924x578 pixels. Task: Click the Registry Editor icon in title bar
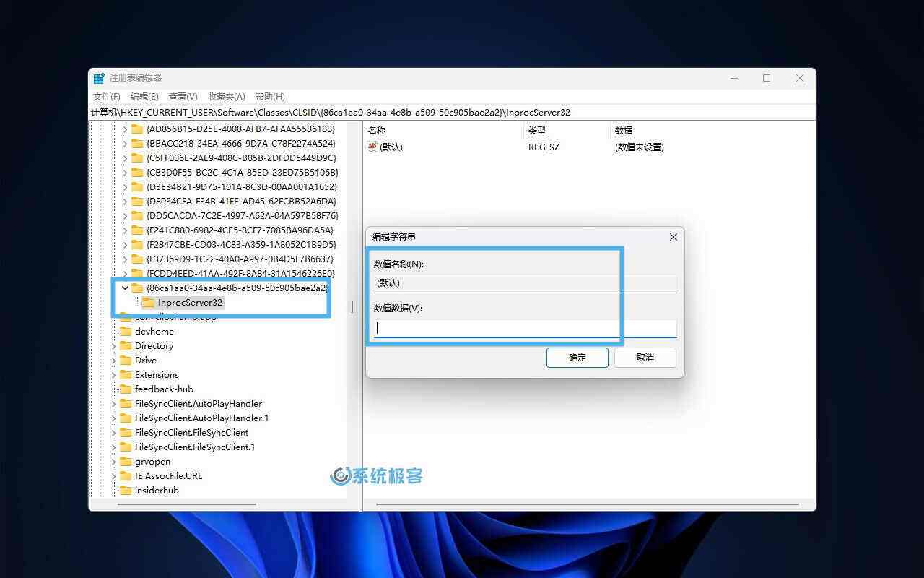pyautogui.click(x=100, y=77)
